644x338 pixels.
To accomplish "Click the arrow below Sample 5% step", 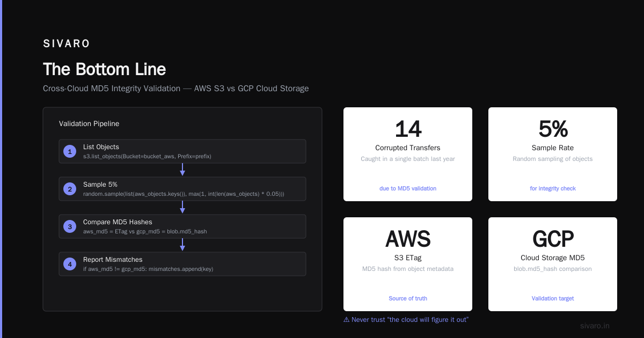I will 182,207.
